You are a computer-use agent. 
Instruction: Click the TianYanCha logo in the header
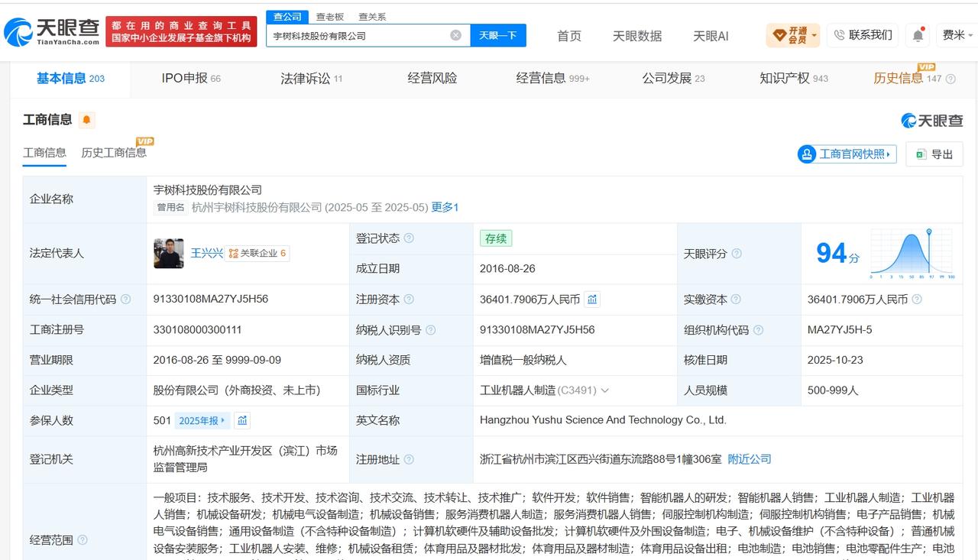pyautogui.click(x=52, y=31)
